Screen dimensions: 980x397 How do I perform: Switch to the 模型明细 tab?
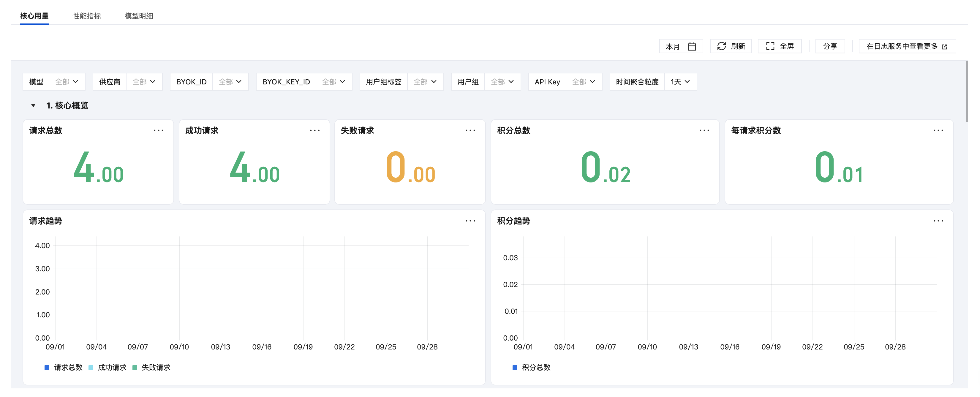139,16
